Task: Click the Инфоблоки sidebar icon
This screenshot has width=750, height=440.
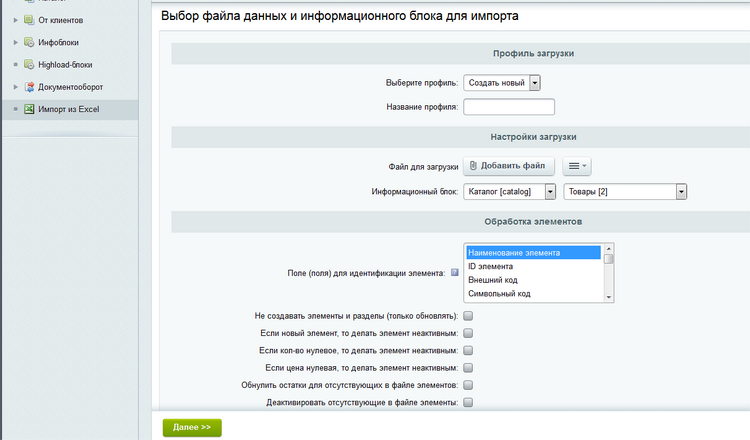Action: coord(29,42)
